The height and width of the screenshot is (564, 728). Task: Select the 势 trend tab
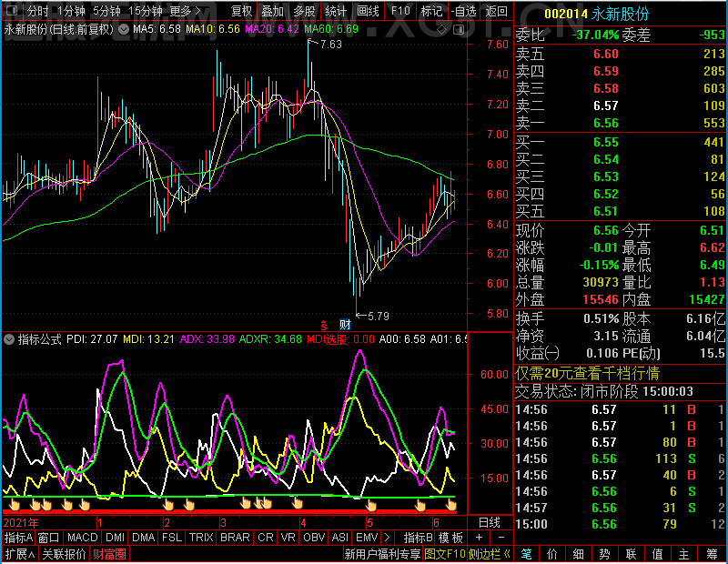click(605, 554)
